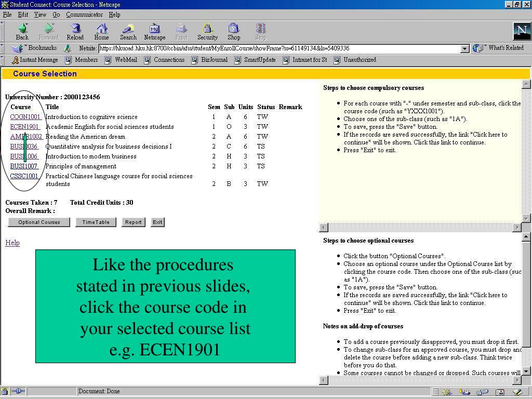532x399 pixels.
Task: Click the 'Document: Done' status text
Action: coord(99,391)
